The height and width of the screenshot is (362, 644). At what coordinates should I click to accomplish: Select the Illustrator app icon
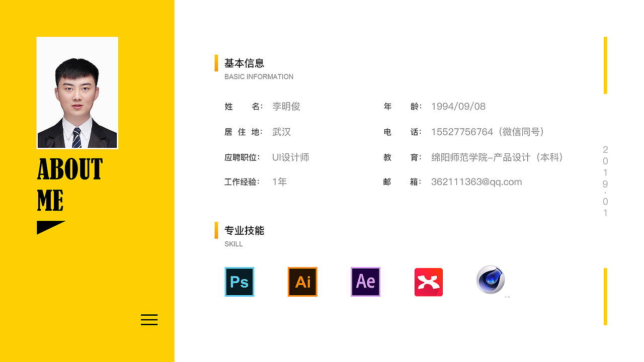pyautogui.click(x=302, y=282)
